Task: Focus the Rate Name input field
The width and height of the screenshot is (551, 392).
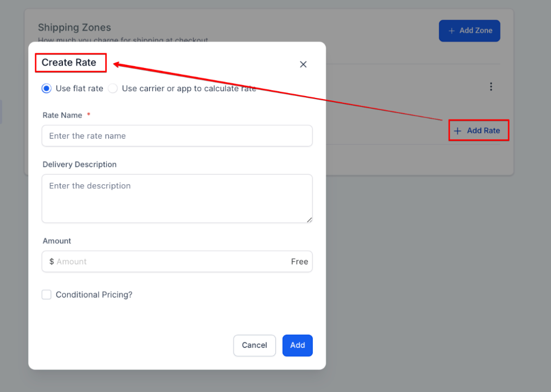Action: pos(177,136)
